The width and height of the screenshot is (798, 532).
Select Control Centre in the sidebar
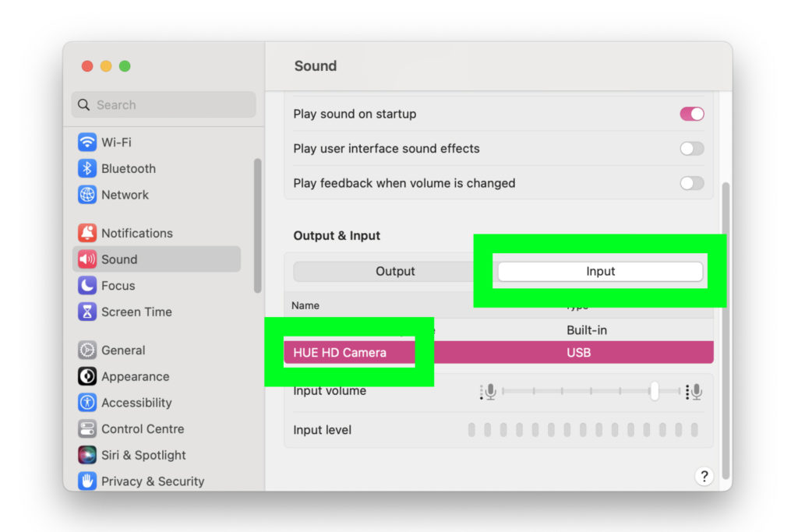point(143,428)
